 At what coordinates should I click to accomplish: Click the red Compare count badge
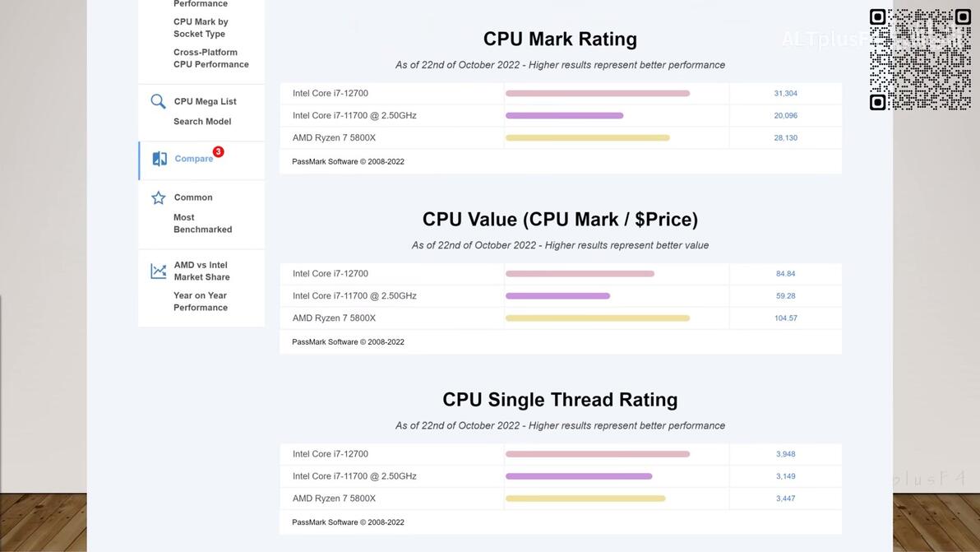pos(218,151)
